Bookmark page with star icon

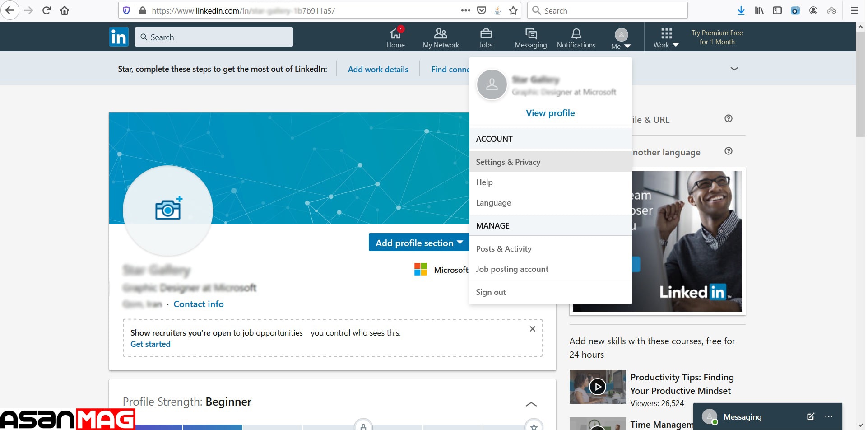(513, 10)
